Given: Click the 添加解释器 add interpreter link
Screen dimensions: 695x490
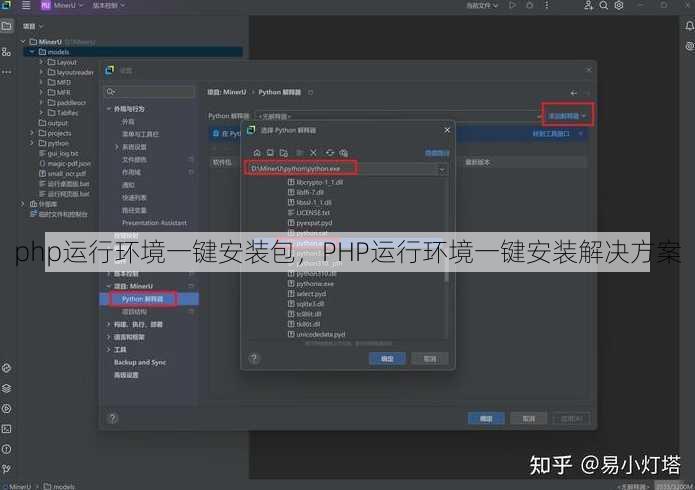Looking at the screenshot, I should pos(567,116).
